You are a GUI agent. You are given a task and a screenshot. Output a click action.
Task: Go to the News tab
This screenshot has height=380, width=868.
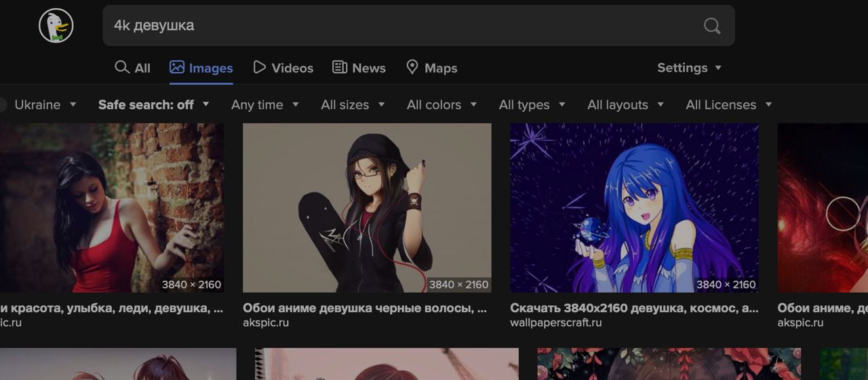[x=359, y=68]
